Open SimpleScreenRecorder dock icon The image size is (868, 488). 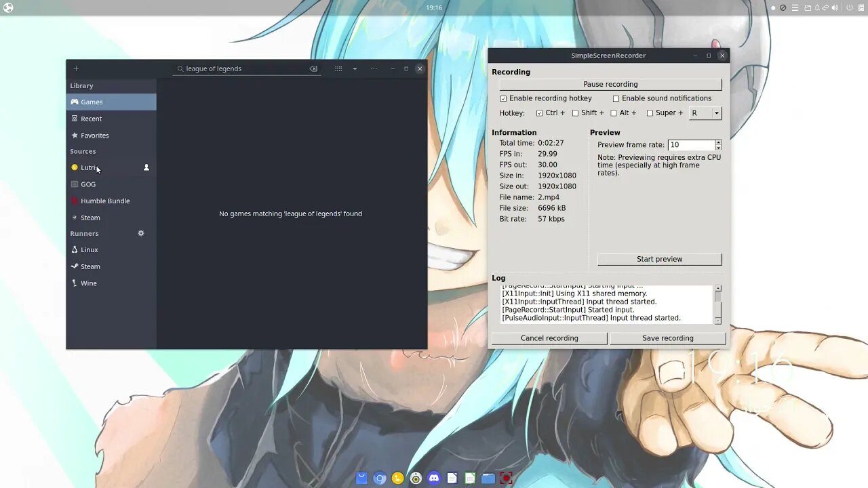(x=506, y=479)
